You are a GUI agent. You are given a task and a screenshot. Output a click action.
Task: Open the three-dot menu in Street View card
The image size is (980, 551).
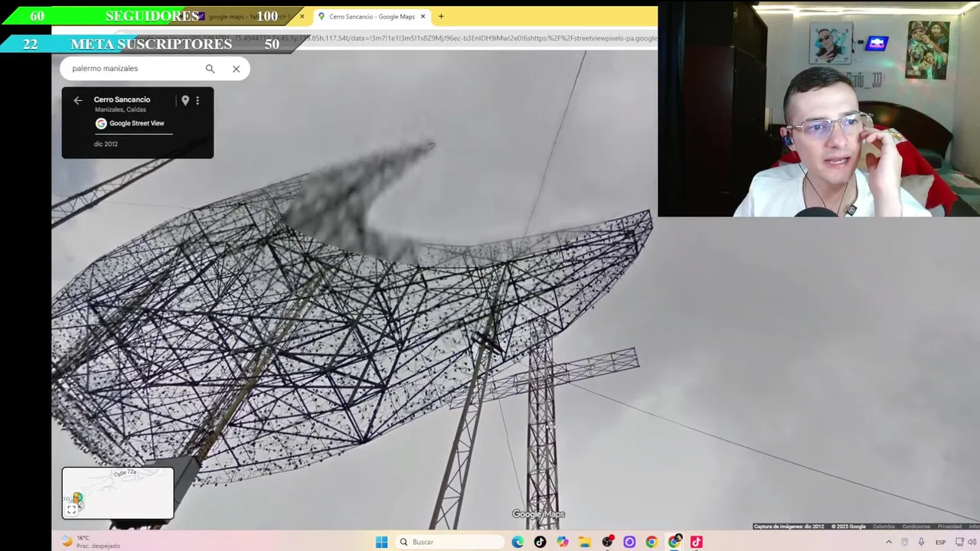[198, 100]
